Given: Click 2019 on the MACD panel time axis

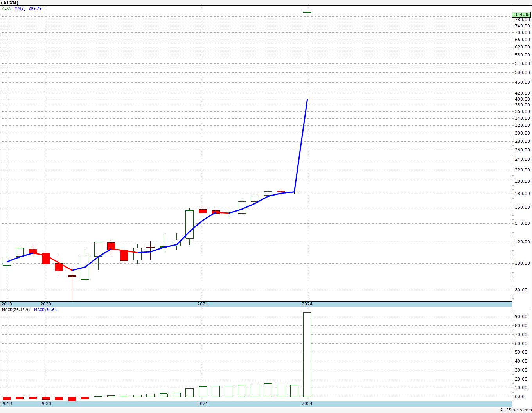Looking at the screenshot, I should point(7,404).
